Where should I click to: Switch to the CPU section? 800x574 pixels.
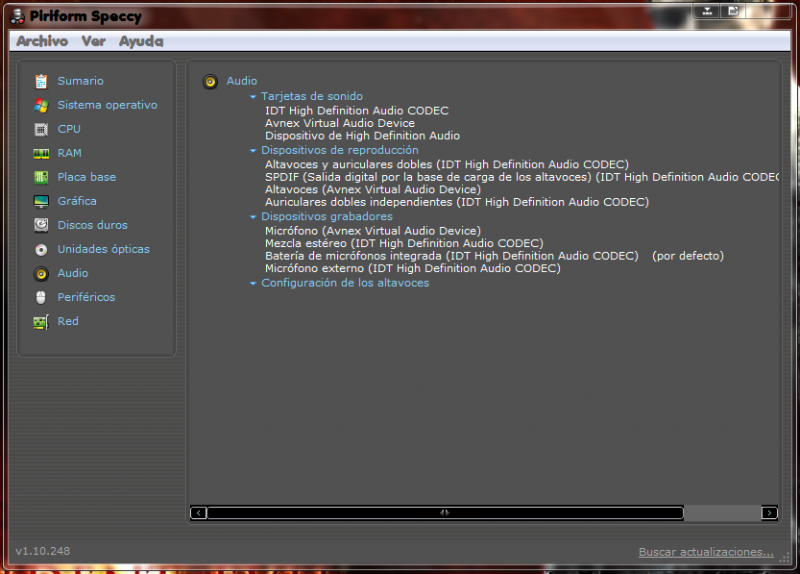point(69,129)
